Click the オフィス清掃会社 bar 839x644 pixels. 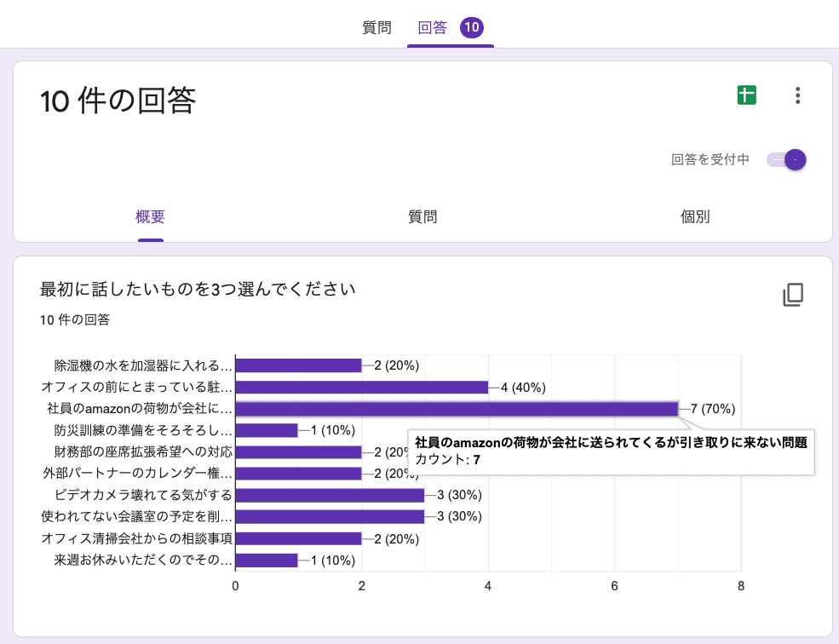coord(298,538)
